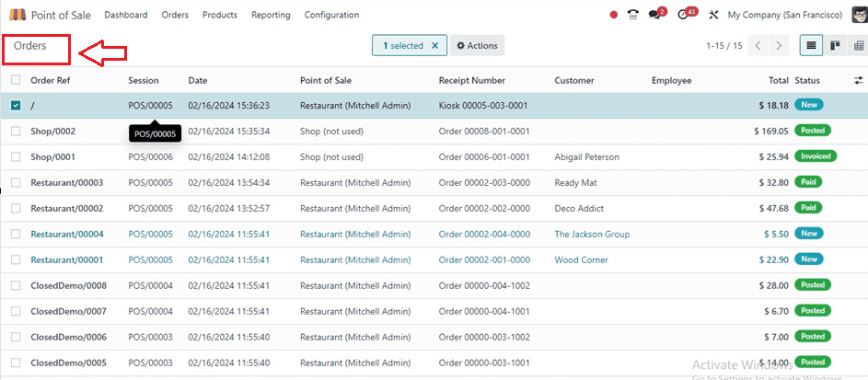Go to the previous page of records

[x=758, y=46]
